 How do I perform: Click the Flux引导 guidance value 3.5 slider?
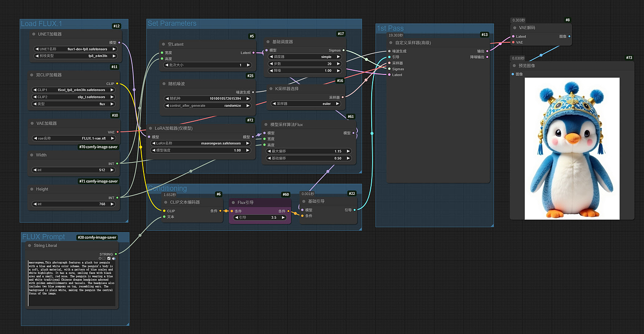pos(260,218)
